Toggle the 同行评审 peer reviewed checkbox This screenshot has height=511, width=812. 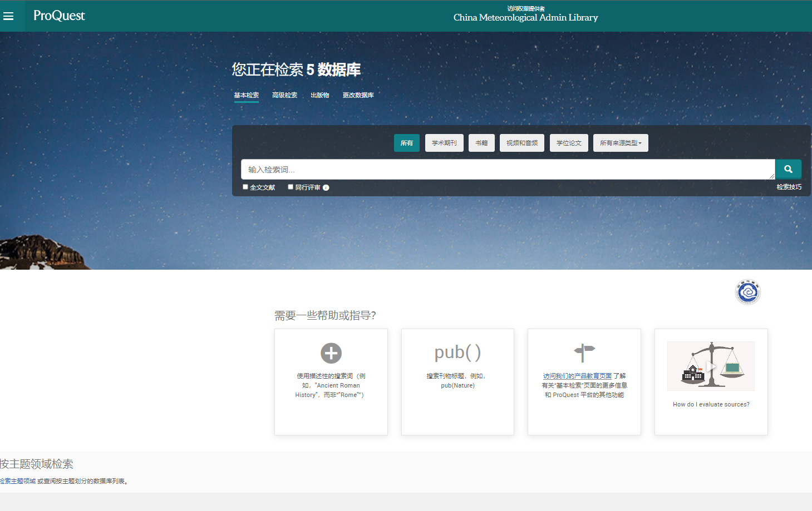click(x=291, y=187)
